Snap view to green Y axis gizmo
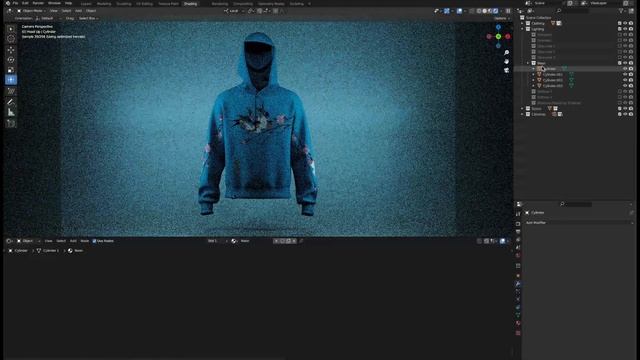Image resolution: width=640 pixels, height=360 pixels. coord(498,37)
